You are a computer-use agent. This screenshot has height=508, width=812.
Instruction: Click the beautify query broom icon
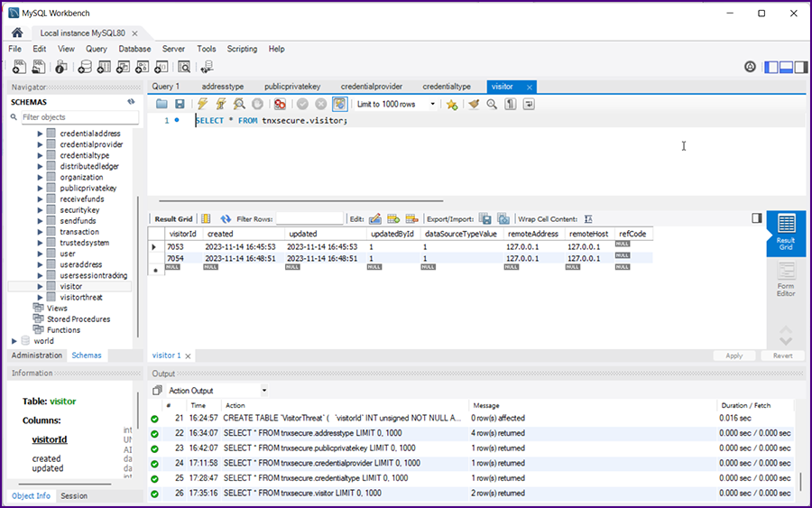[x=474, y=105]
